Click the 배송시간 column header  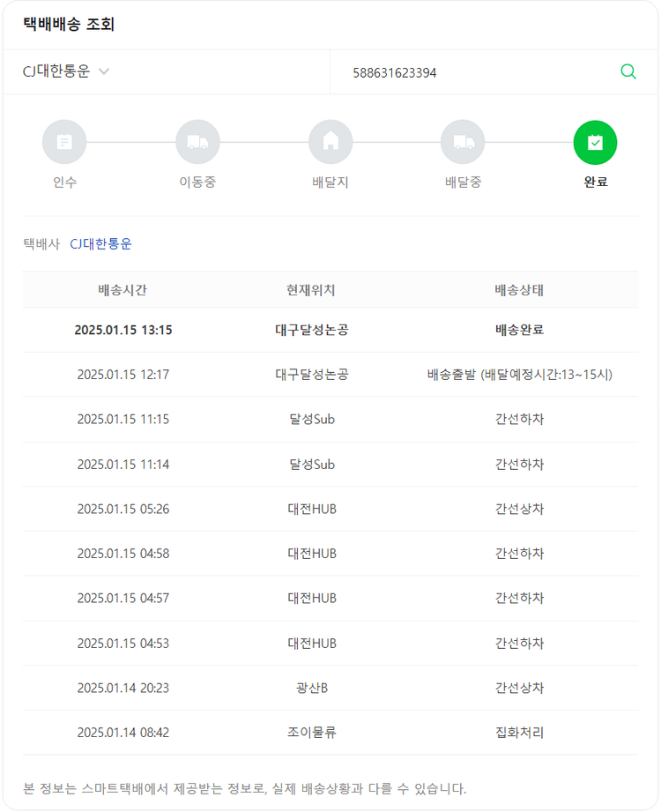(x=123, y=290)
